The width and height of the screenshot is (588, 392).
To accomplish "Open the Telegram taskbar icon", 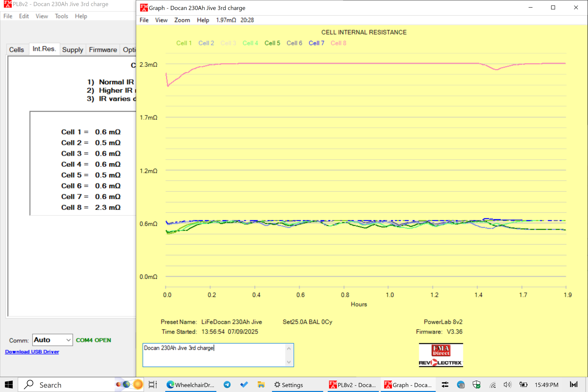I will click(x=227, y=385).
